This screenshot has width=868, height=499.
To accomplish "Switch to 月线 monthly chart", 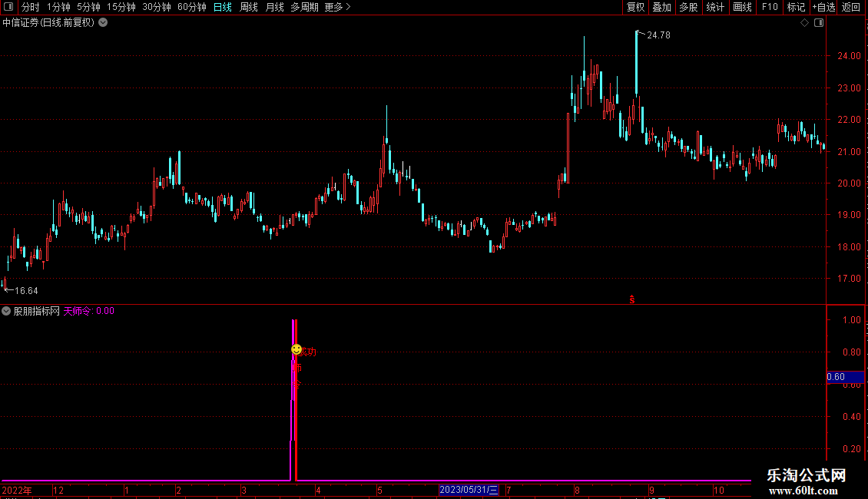I will pos(274,7).
